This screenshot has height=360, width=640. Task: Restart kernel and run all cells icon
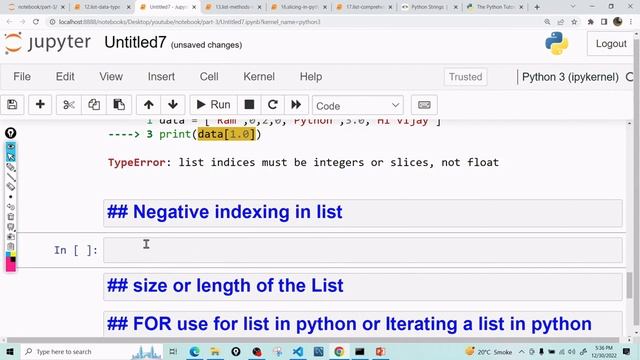click(296, 105)
